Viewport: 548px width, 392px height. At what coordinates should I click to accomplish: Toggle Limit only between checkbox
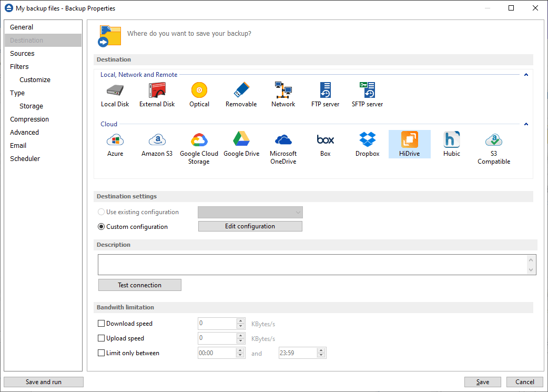click(x=101, y=353)
